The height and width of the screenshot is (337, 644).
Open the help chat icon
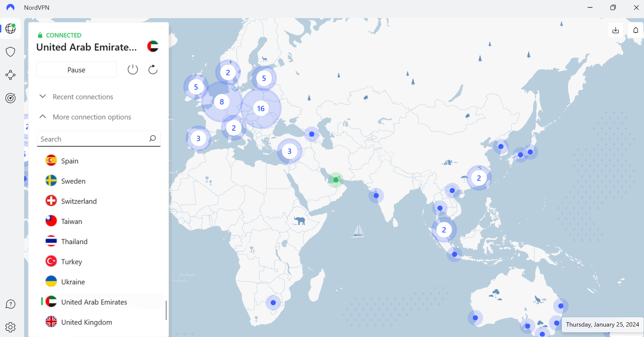pyautogui.click(x=10, y=304)
